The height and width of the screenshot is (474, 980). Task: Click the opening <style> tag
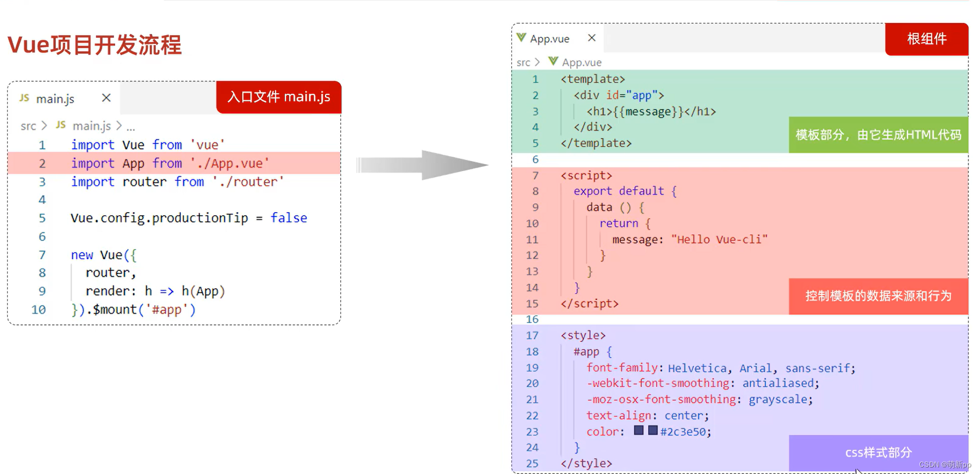583,335
